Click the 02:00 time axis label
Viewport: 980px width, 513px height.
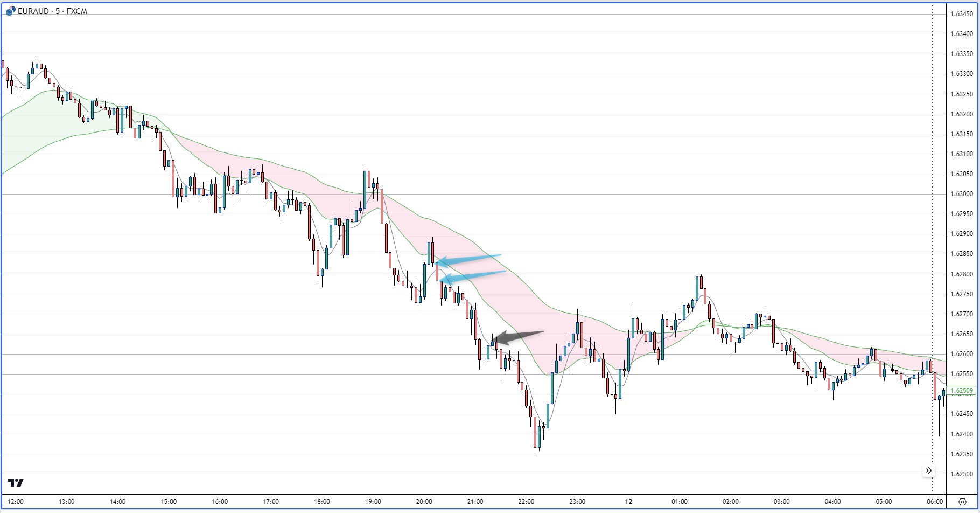pos(731,502)
